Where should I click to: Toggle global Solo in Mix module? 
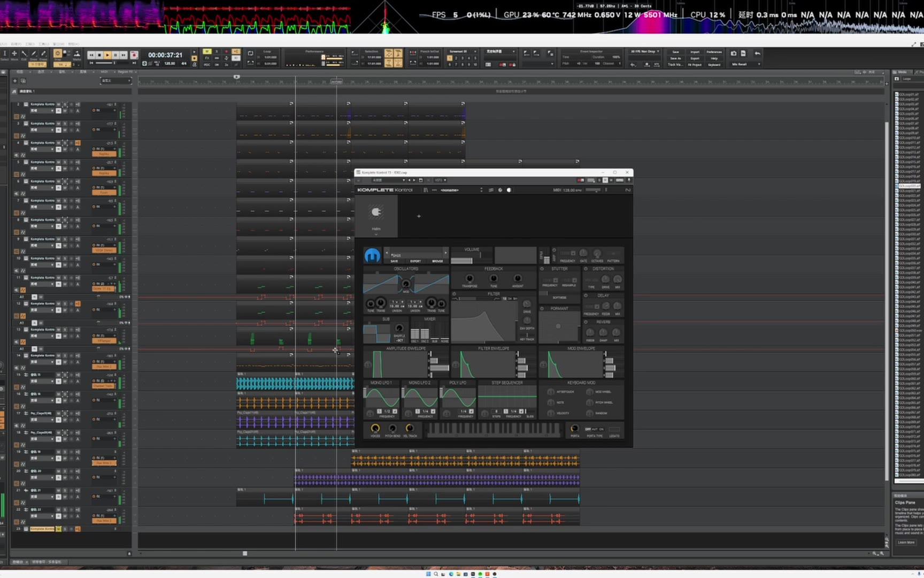pos(217,51)
